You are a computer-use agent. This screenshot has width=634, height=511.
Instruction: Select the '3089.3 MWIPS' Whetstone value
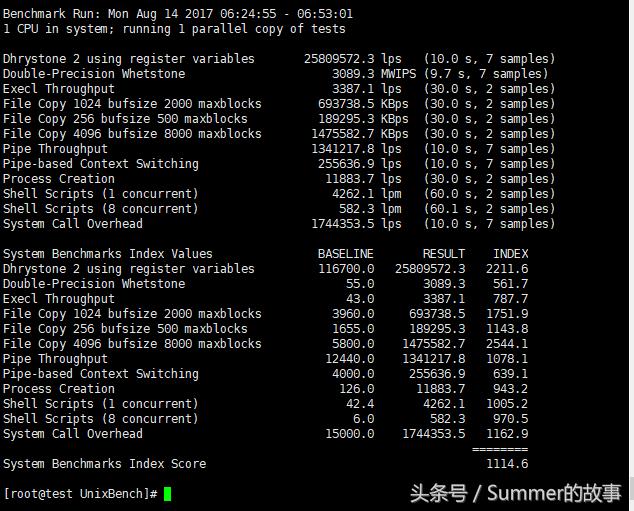pos(374,74)
